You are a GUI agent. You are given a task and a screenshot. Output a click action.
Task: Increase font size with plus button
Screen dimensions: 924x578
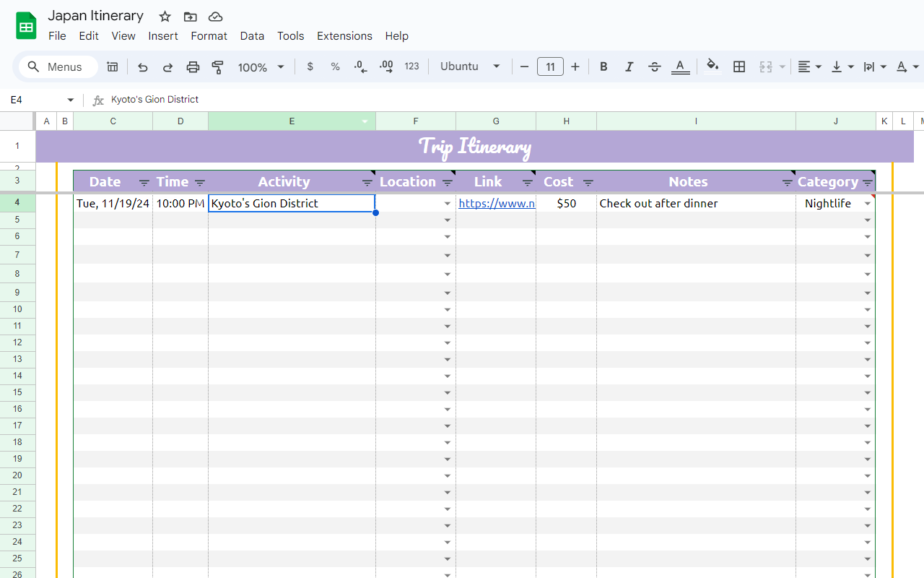click(x=575, y=66)
